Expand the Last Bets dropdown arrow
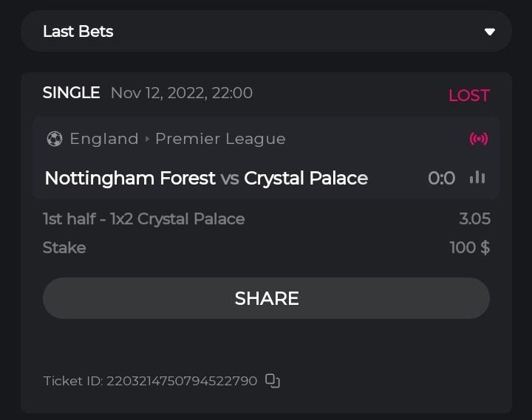 click(x=489, y=32)
